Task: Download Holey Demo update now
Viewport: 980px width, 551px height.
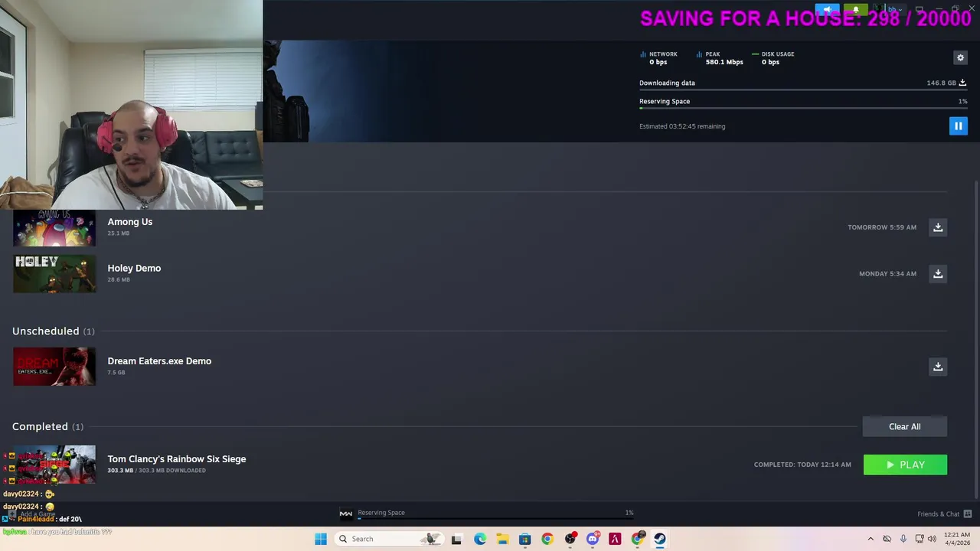Action: coord(938,273)
